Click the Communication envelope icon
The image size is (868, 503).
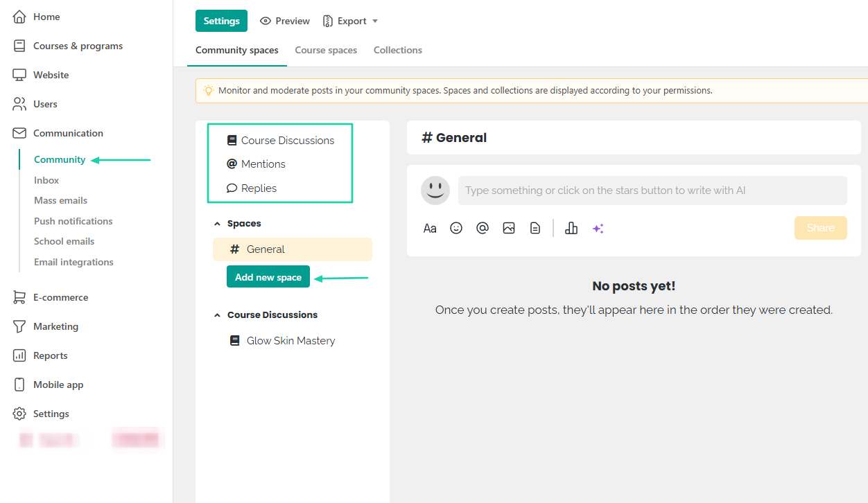[19, 133]
